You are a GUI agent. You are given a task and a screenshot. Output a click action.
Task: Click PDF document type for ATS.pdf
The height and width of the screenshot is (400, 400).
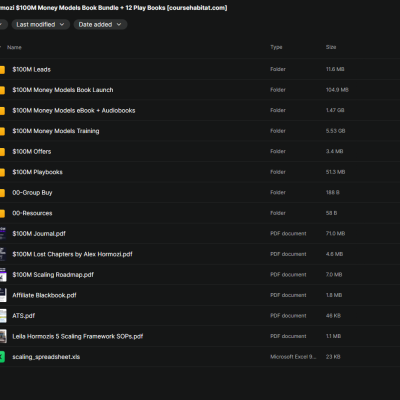[x=288, y=316]
